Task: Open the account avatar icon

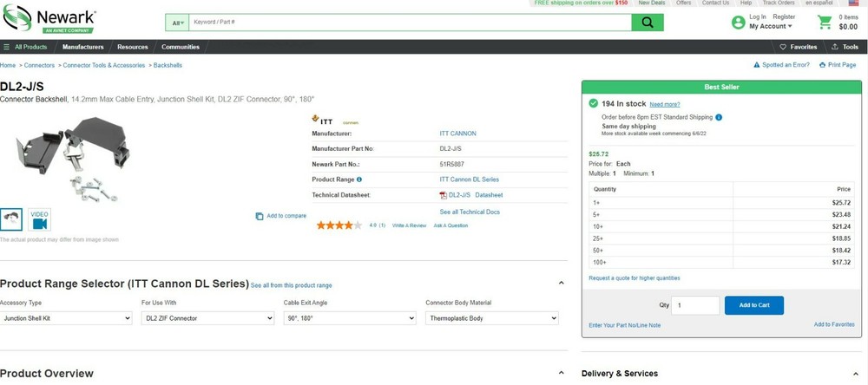Action: [x=737, y=23]
